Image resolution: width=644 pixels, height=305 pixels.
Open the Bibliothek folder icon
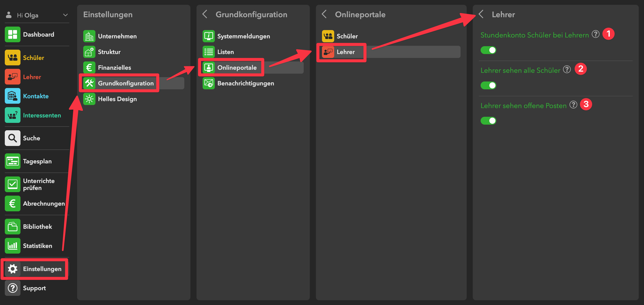click(x=12, y=227)
